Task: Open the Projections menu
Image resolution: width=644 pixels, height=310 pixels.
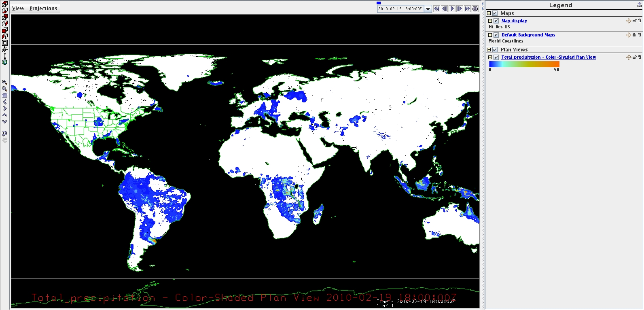Action: pos(43,8)
